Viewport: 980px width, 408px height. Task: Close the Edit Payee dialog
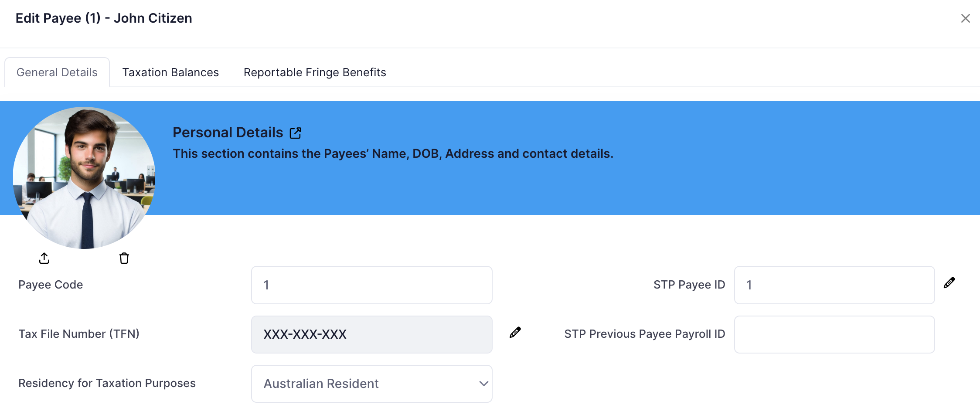[965, 18]
